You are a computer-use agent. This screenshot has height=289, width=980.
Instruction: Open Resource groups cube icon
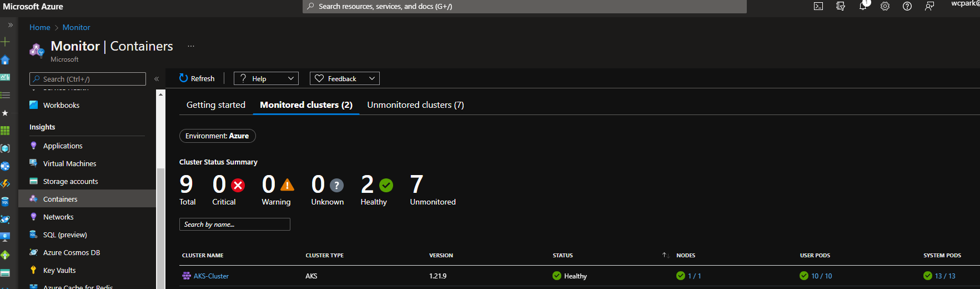click(5, 148)
